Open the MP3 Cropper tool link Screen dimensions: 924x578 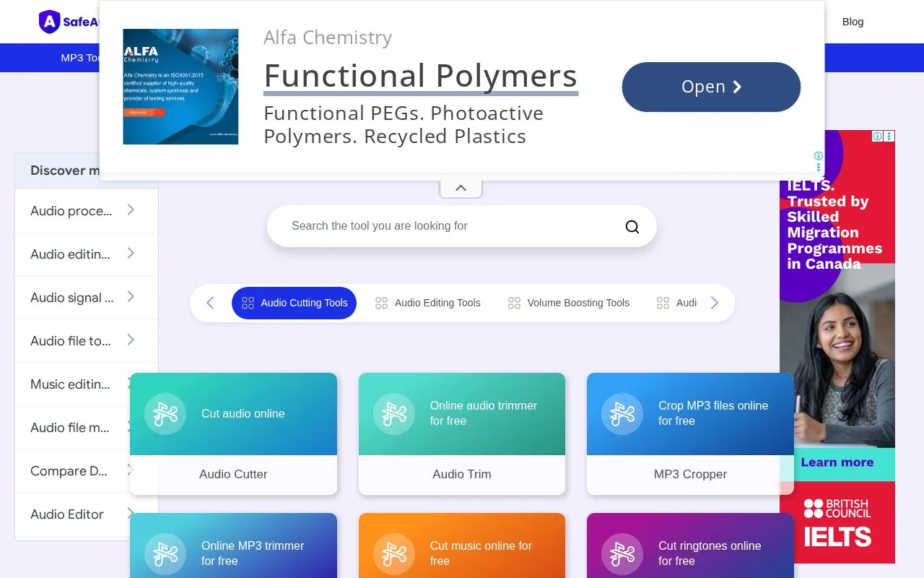coord(690,475)
